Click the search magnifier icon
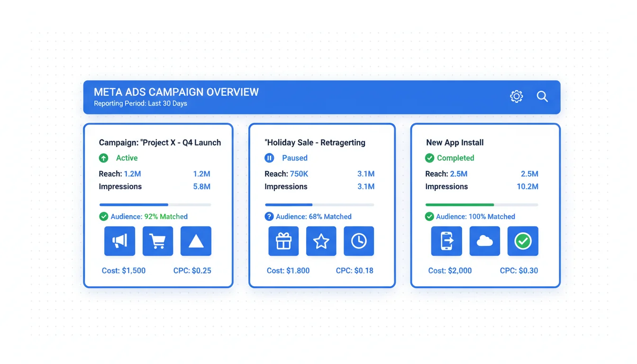The image size is (637, 364). pyautogui.click(x=542, y=97)
